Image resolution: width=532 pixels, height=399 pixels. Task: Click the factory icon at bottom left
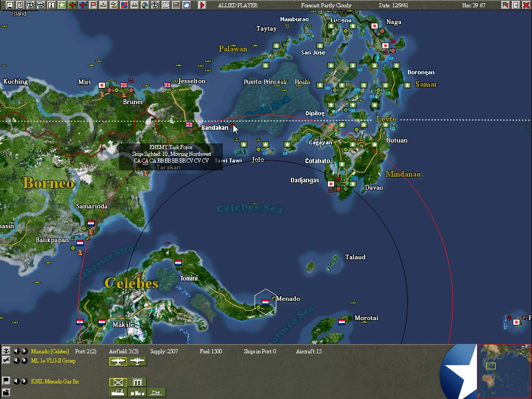[x=6, y=392]
